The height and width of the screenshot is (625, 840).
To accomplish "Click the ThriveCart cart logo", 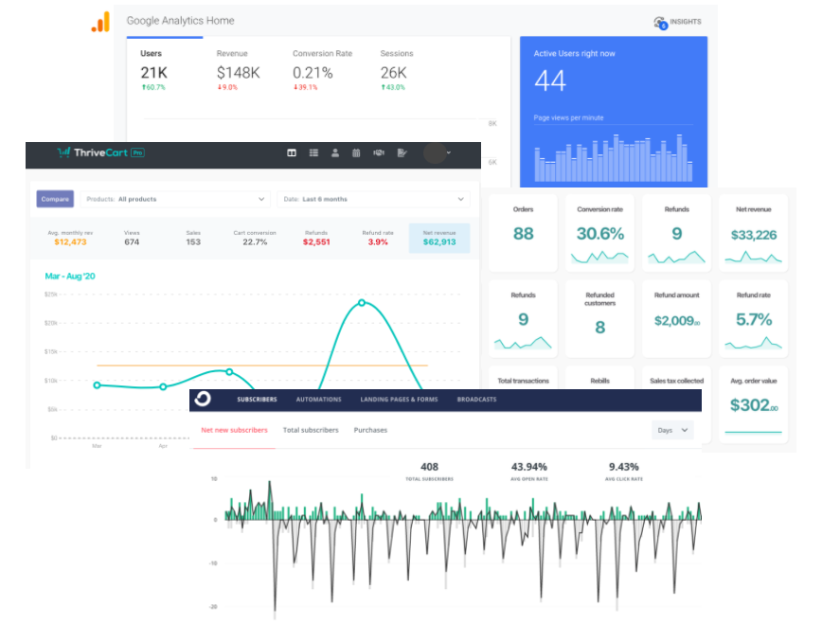I will pos(63,152).
